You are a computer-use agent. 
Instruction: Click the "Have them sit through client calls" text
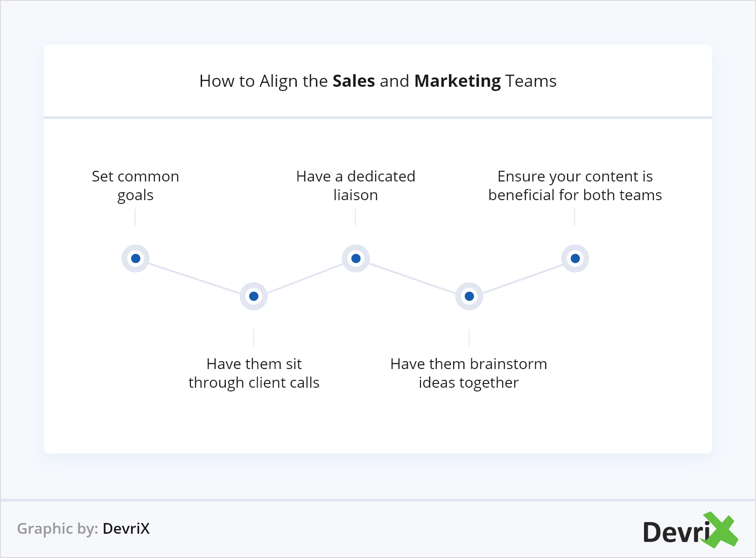pyautogui.click(x=254, y=373)
